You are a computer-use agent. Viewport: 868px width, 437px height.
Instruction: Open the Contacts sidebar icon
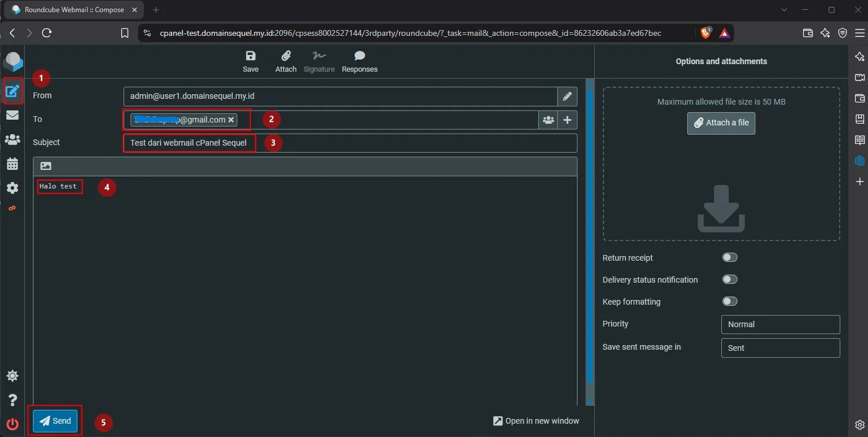(13, 139)
